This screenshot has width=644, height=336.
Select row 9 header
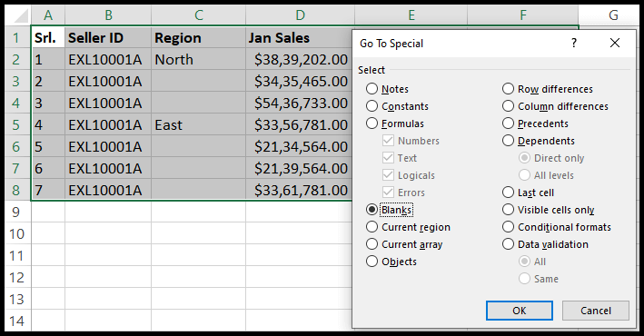coord(16,212)
